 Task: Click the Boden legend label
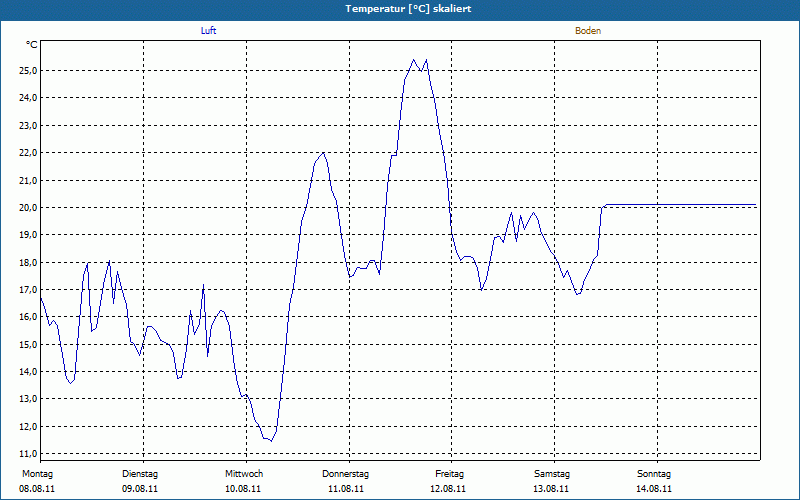tap(588, 31)
